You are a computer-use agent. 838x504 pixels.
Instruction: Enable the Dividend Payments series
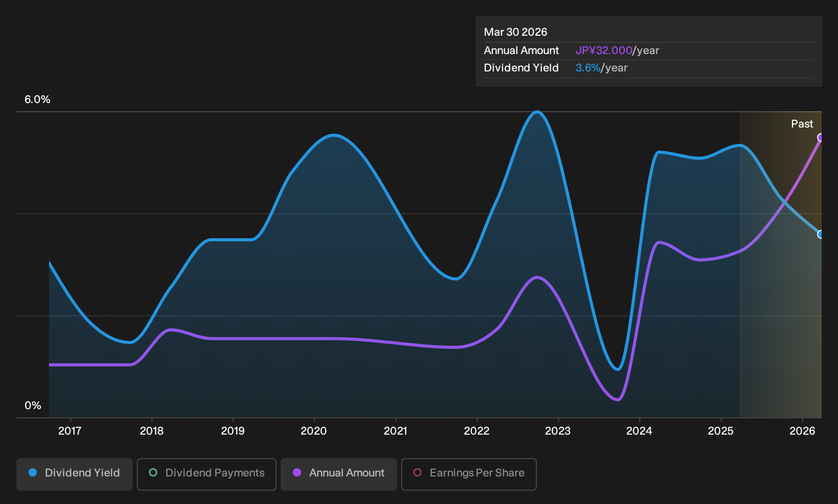207,474
